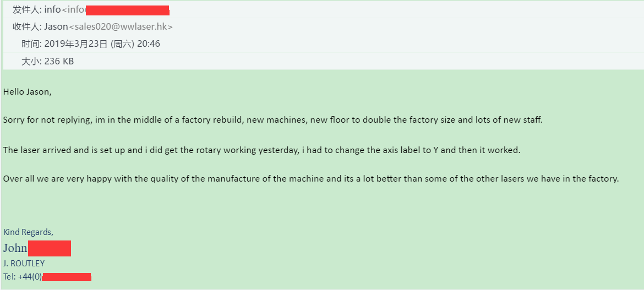
Task: Click the "The laser arrived" paragraph
Action: click(x=261, y=150)
